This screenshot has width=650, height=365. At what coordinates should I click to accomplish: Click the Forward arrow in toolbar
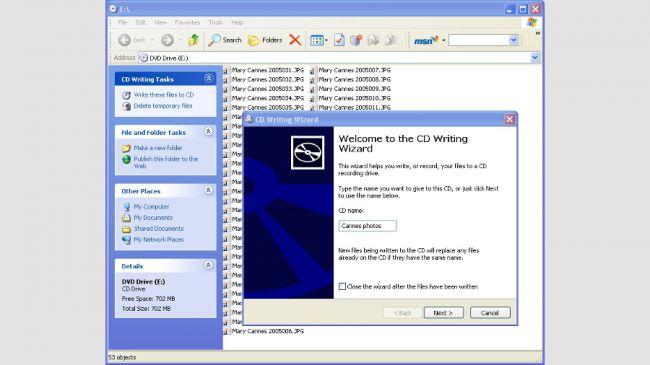tap(167, 40)
